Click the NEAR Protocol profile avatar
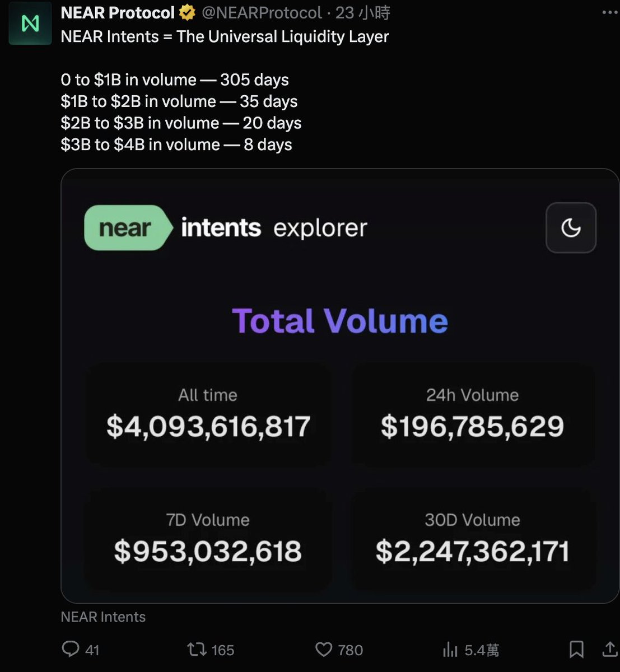 point(30,24)
